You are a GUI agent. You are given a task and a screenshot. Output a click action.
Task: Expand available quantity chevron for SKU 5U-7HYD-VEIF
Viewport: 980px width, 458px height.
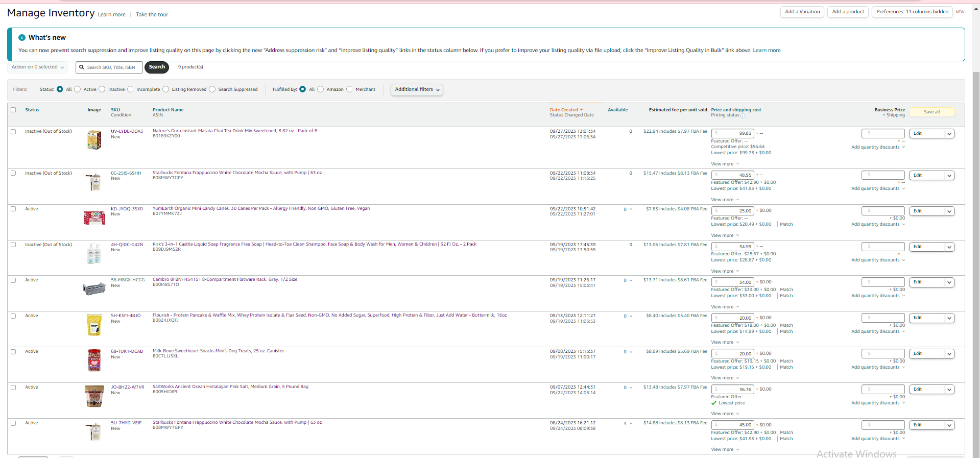[x=631, y=423]
